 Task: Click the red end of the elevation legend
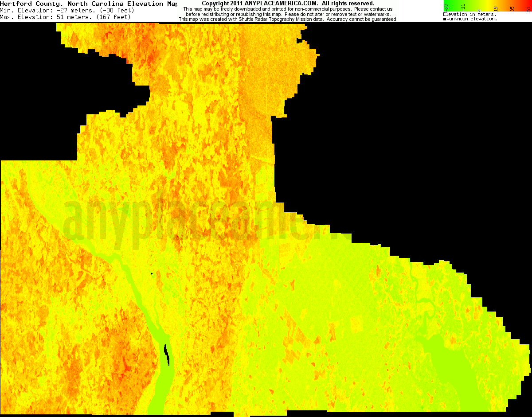530,4
